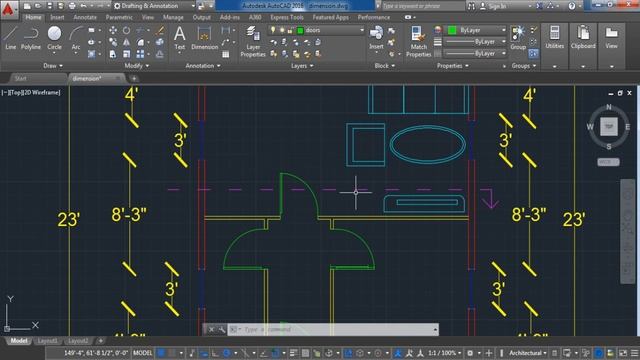640x360 pixels.
Task: Click the AutoCAD application menu logo
Action: tap(8, 9)
